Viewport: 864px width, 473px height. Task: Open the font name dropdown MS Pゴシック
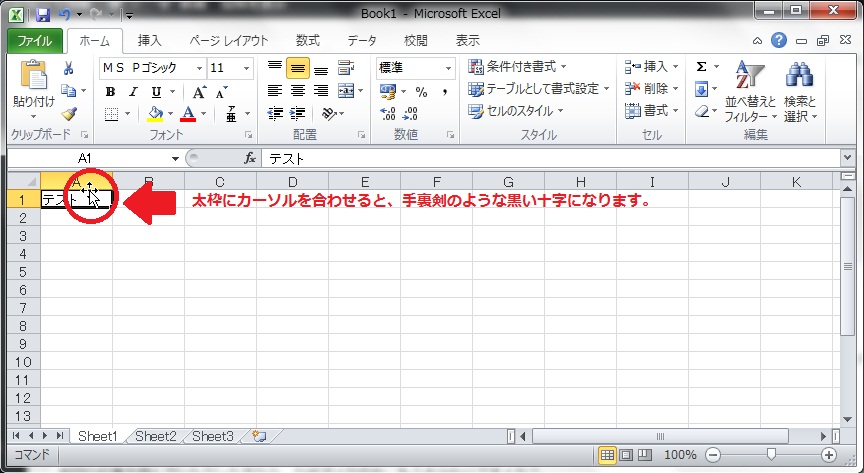(x=199, y=68)
